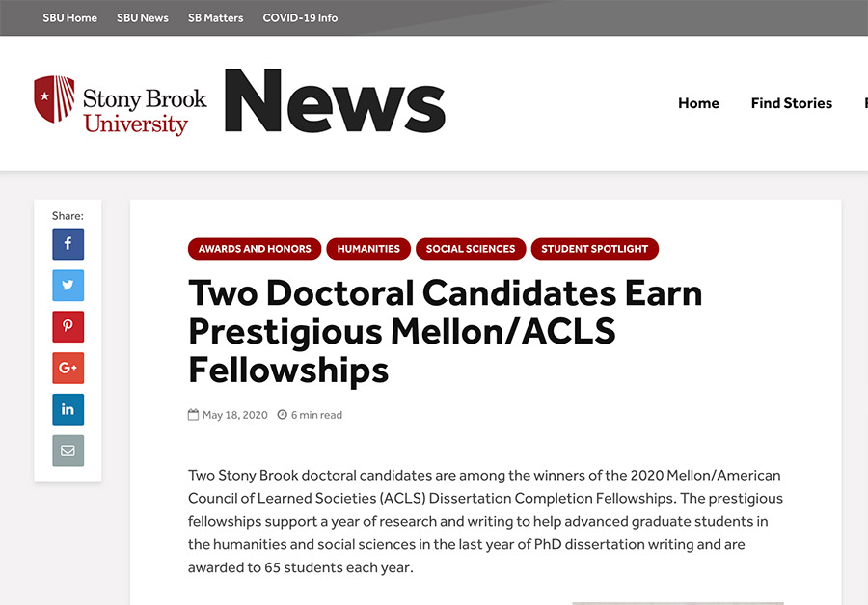The width and height of the screenshot is (868, 605).
Task: Select the Awards and Honors tag
Action: coord(255,249)
